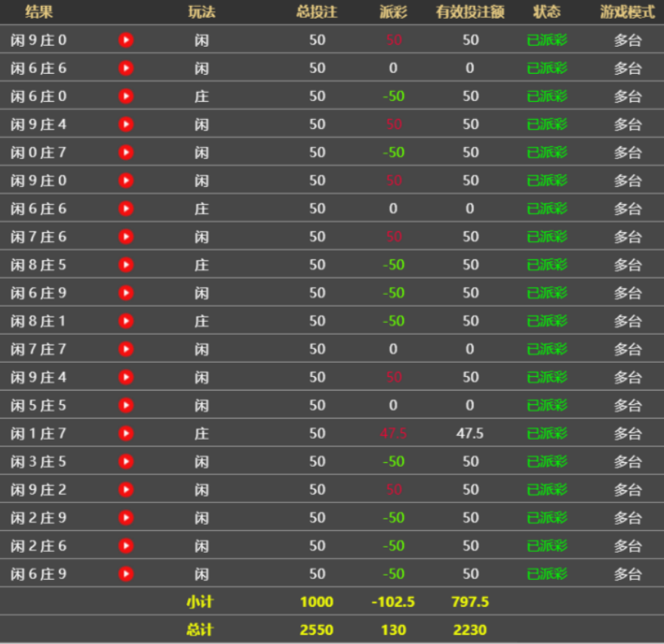Screen dimensions: 664x644
Task: Play replay of 闲1庄7 round
Action: [x=126, y=434]
